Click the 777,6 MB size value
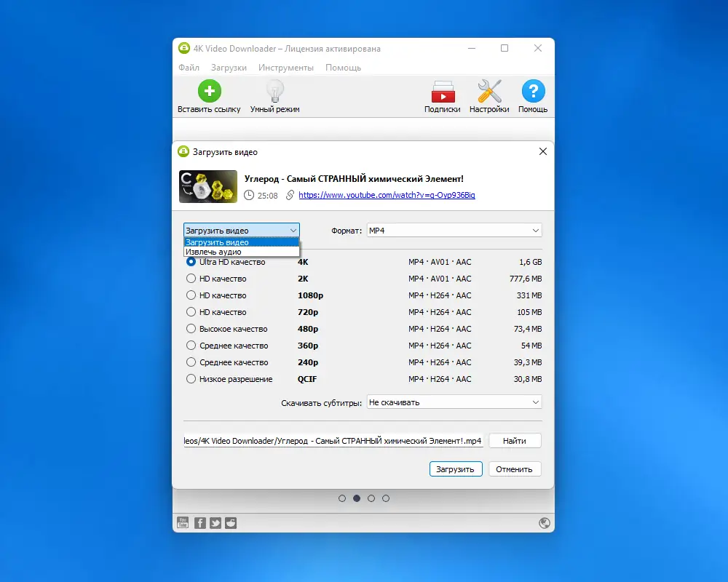The height and width of the screenshot is (582, 728). (526, 279)
